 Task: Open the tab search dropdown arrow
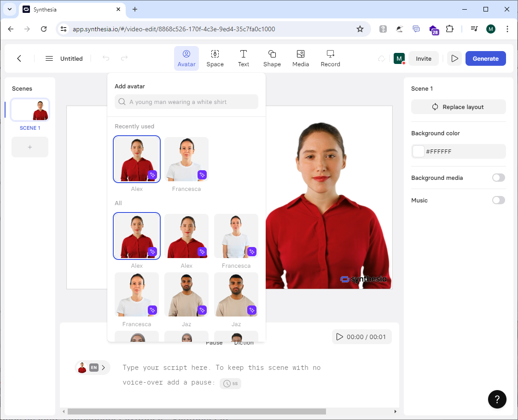(10, 9)
